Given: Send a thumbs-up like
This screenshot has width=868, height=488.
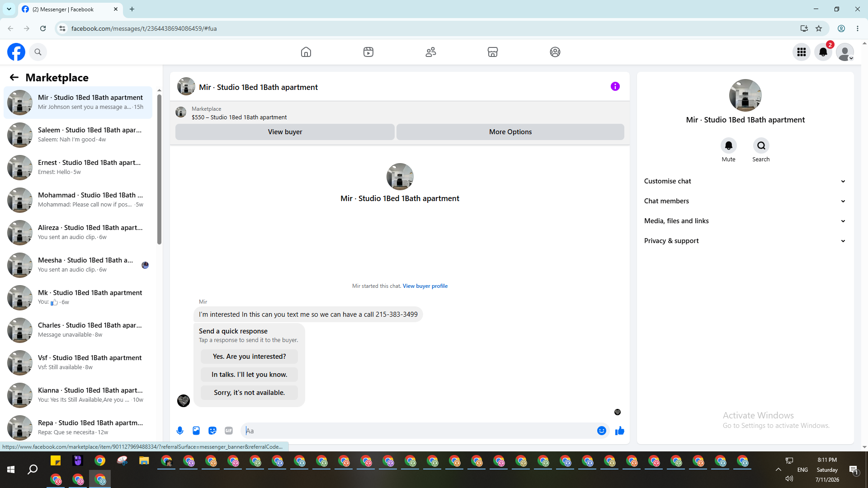Looking at the screenshot, I should point(620,431).
